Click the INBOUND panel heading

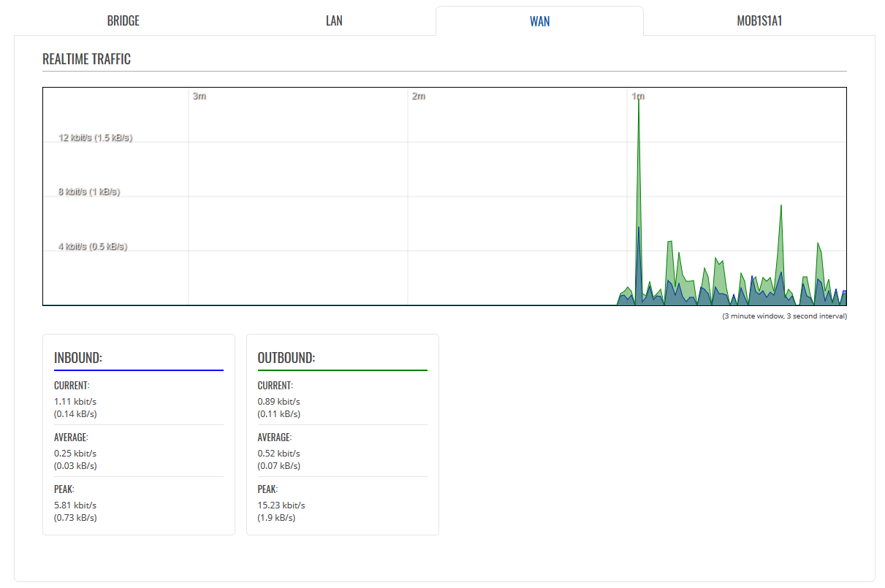click(78, 358)
